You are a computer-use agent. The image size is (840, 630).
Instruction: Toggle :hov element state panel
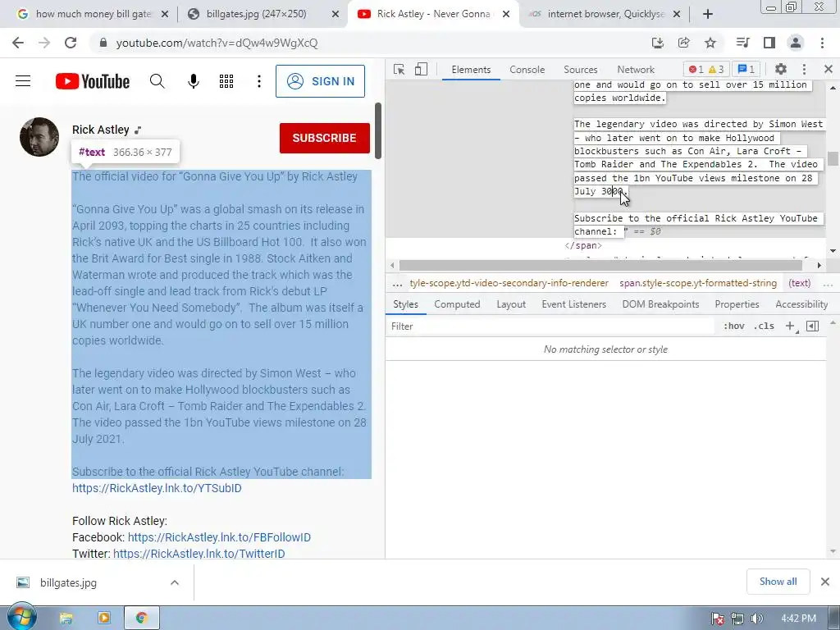(733, 326)
